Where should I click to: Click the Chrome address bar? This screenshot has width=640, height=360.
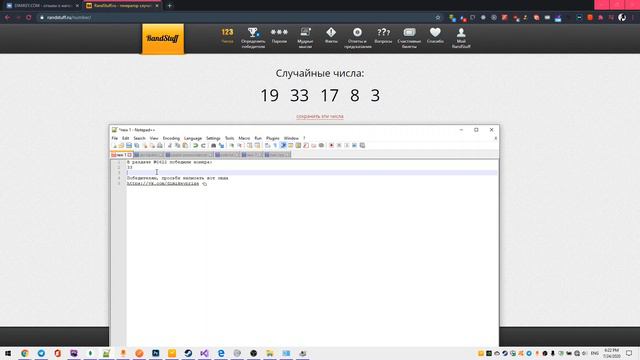coord(237,18)
